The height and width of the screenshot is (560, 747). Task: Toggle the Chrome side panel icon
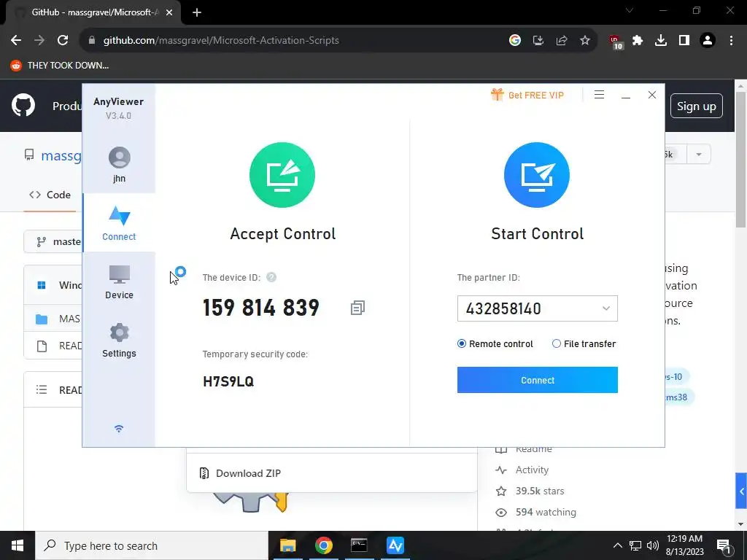684,41
